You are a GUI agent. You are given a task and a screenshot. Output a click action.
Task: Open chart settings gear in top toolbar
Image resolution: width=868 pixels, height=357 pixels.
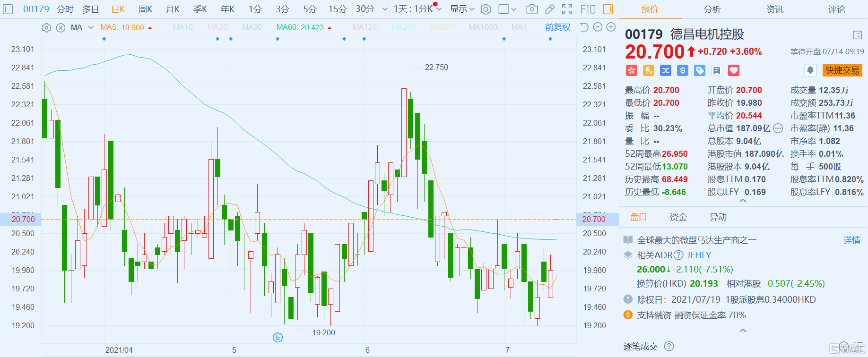[x=486, y=9]
